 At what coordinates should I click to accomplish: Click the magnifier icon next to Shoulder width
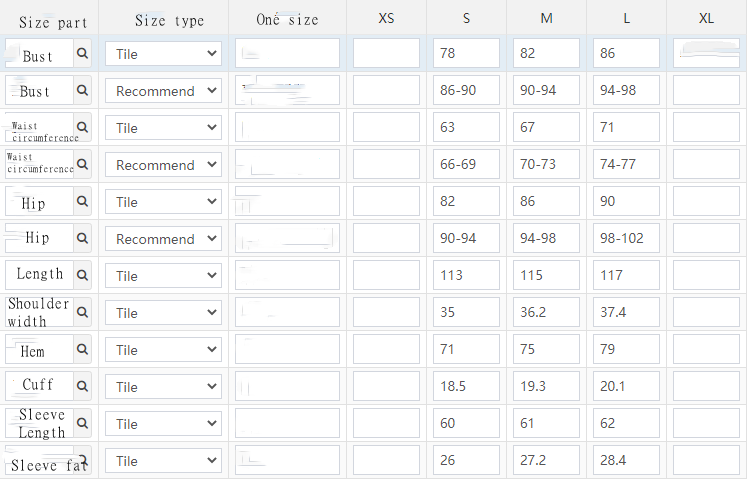[82, 312]
